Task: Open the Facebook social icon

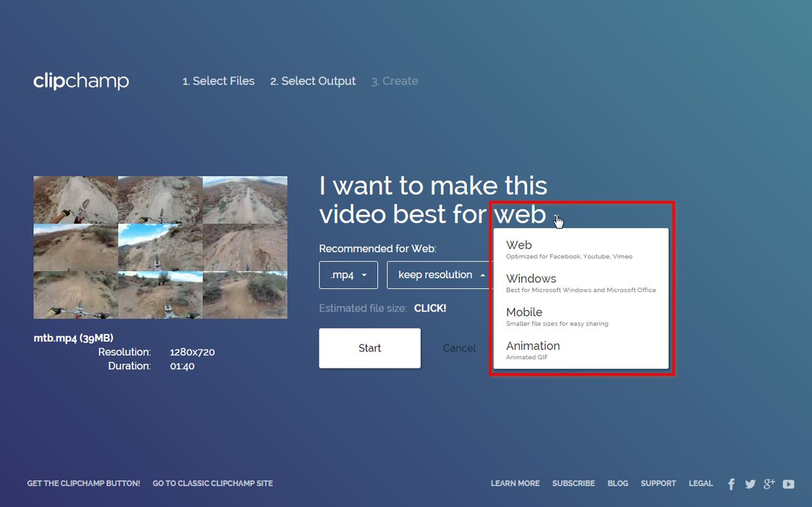Action: point(731,484)
